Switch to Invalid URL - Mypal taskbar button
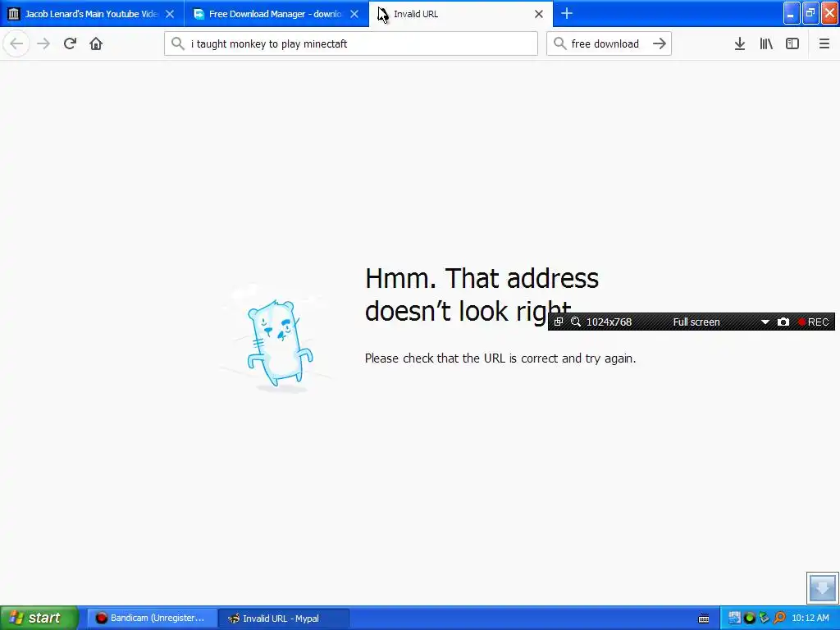The height and width of the screenshot is (630, 840). (x=283, y=619)
